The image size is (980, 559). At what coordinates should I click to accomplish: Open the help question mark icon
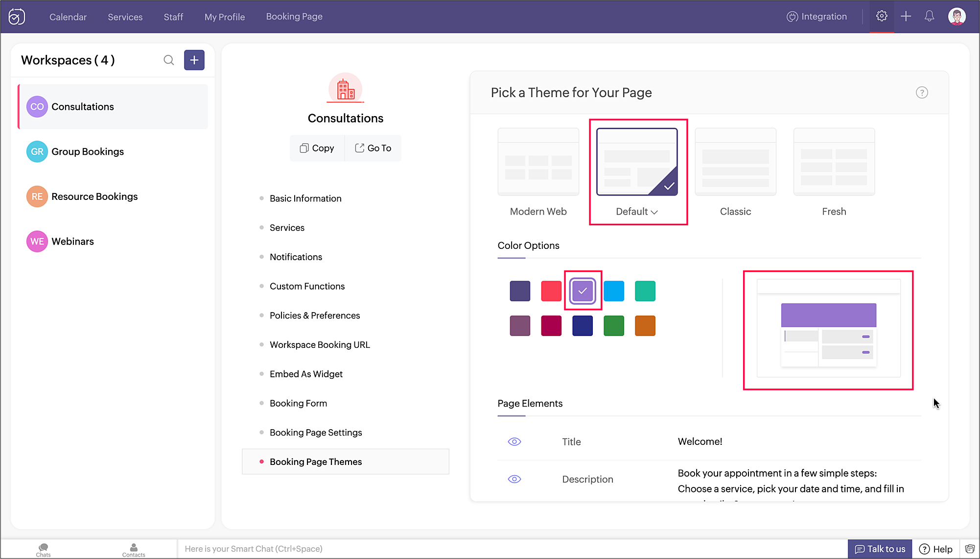[922, 93]
